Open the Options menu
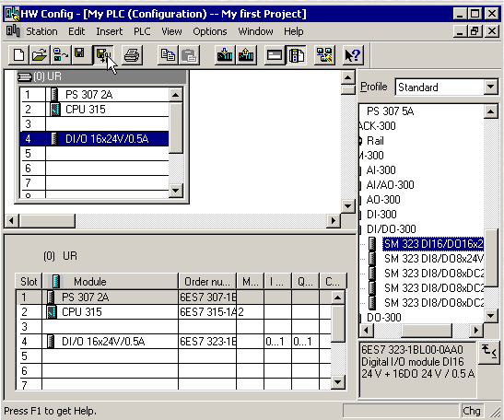This screenshot has width=504, height=420. (x=210, y=31)
